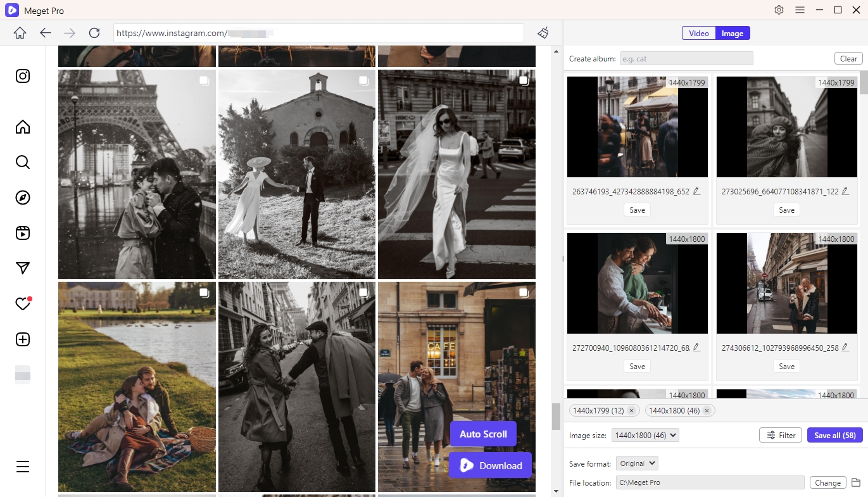The height and width of the screenshot is (497, 868).
Task: Save image 273025696
Action: point(787,210)
